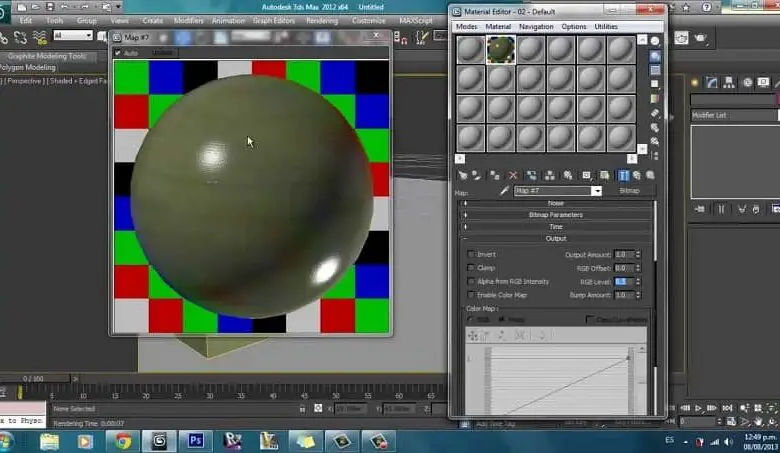Expand the Time rollout
Viewport: 780px width, 453px height.
(556, 227)
